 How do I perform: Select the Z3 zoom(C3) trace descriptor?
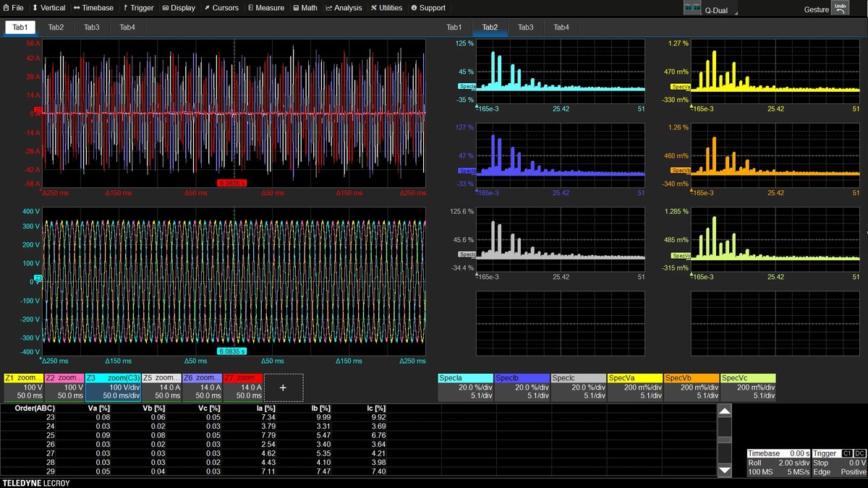[112, 387]
